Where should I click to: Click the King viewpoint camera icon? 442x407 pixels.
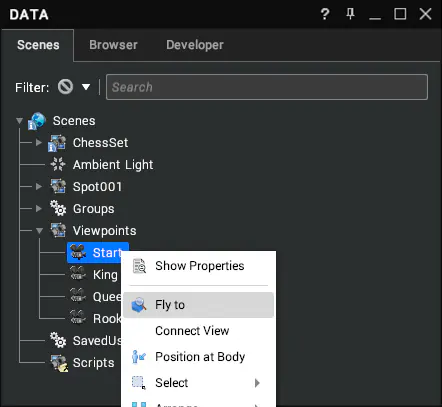[x=78, y=274]
